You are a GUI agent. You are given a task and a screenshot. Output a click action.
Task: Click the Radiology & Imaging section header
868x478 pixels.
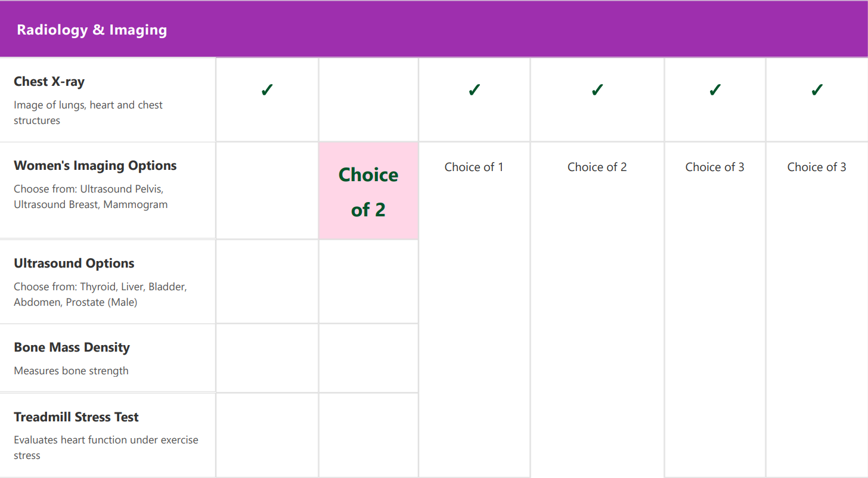point(434,29)
